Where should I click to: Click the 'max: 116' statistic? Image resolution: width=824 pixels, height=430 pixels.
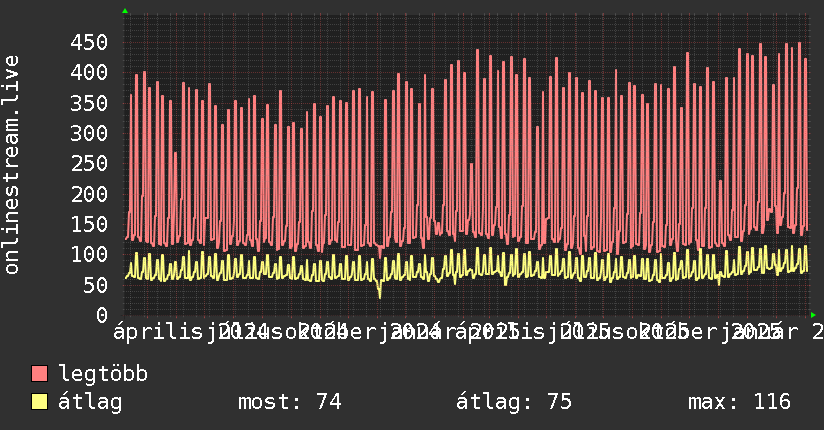[x=739, y=402]
